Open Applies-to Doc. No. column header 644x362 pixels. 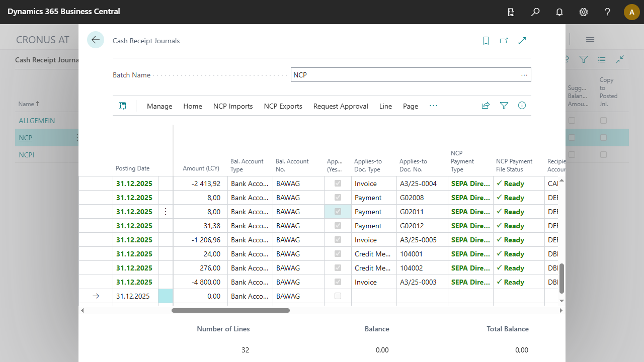(x=413, y=165)
